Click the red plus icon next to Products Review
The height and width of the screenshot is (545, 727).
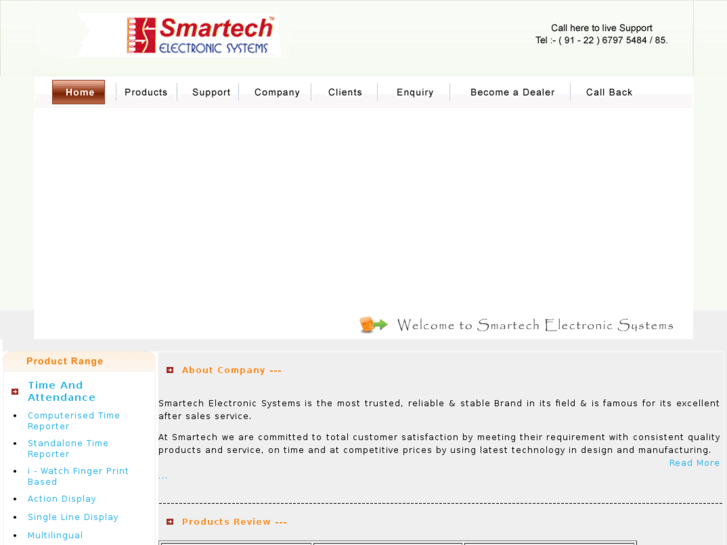click(170, 522)
